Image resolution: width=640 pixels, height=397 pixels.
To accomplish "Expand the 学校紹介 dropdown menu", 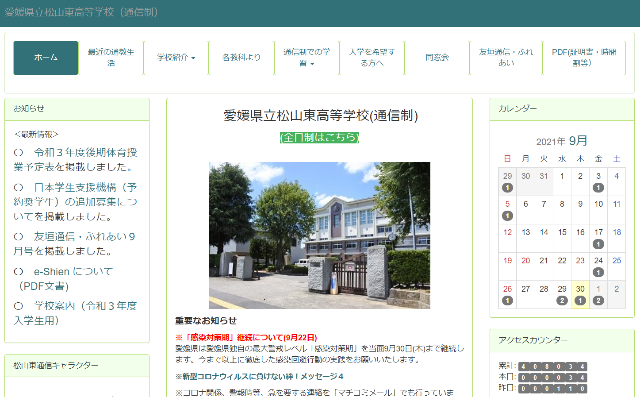I will coord(176,58).
